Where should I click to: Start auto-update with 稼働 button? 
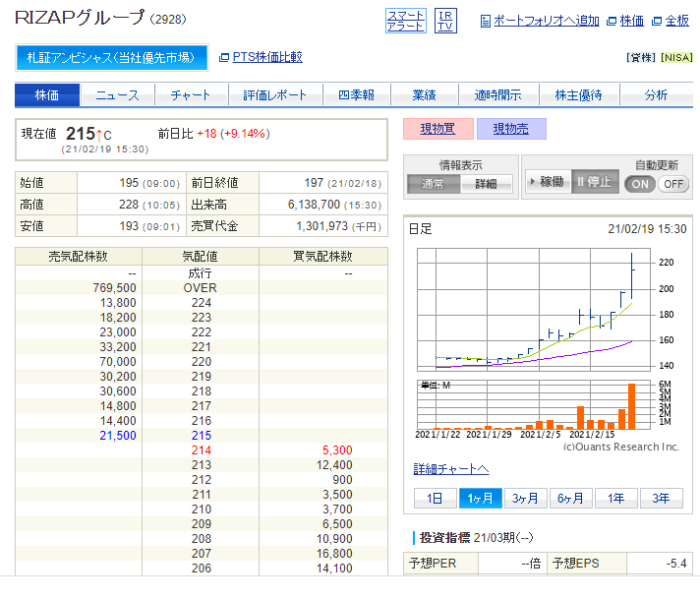click(x=548, y=182)
